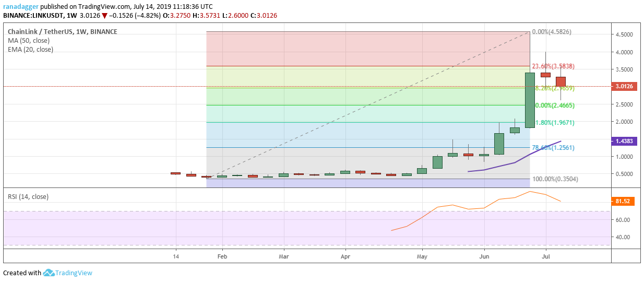Click the 'Jun' date label on time axis
Screen dimensions: 644x282
(484, 257)
